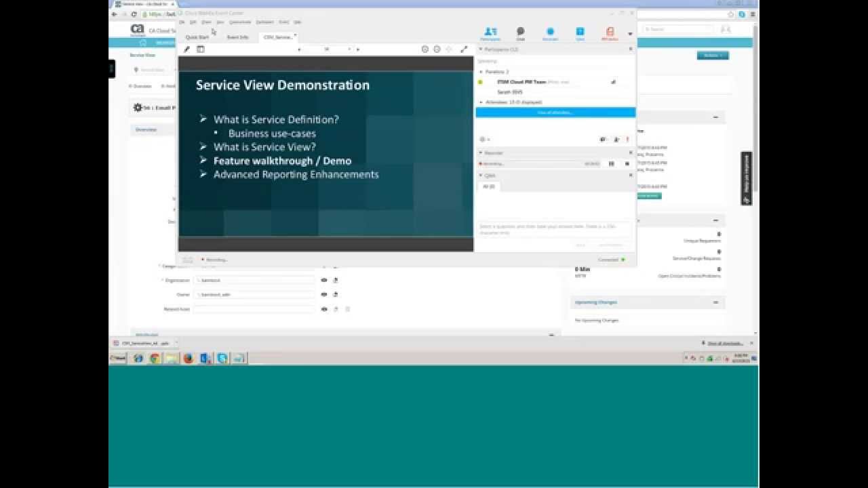Select the All (0) tab in Q&A
This screenshot has height=488, width=868.
pos(489,186)
